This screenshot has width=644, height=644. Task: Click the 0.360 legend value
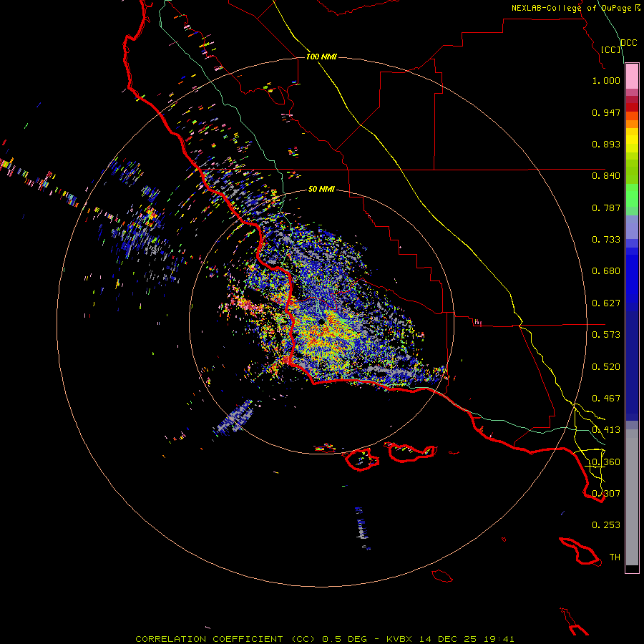pos(606,462)
